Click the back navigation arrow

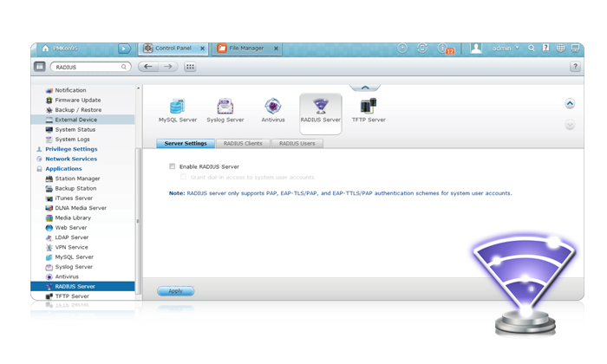point(148,67)
